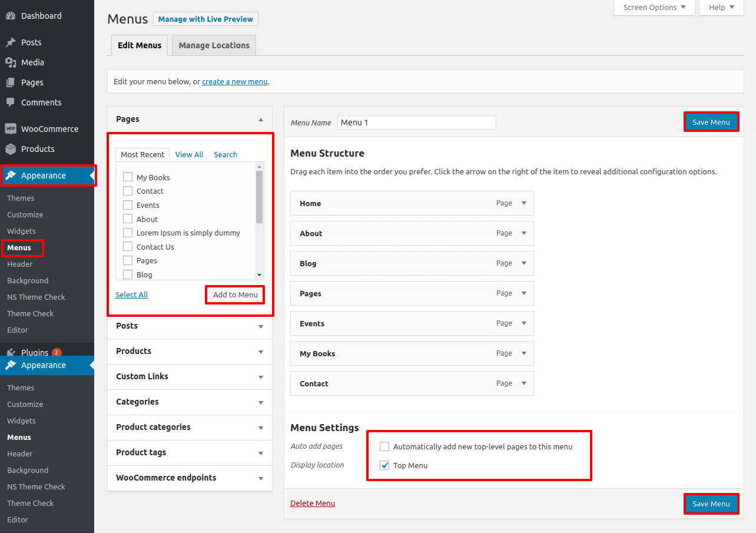Expand the Contact menu item arrow
The image size is (756, 533).
coord(524,383)
